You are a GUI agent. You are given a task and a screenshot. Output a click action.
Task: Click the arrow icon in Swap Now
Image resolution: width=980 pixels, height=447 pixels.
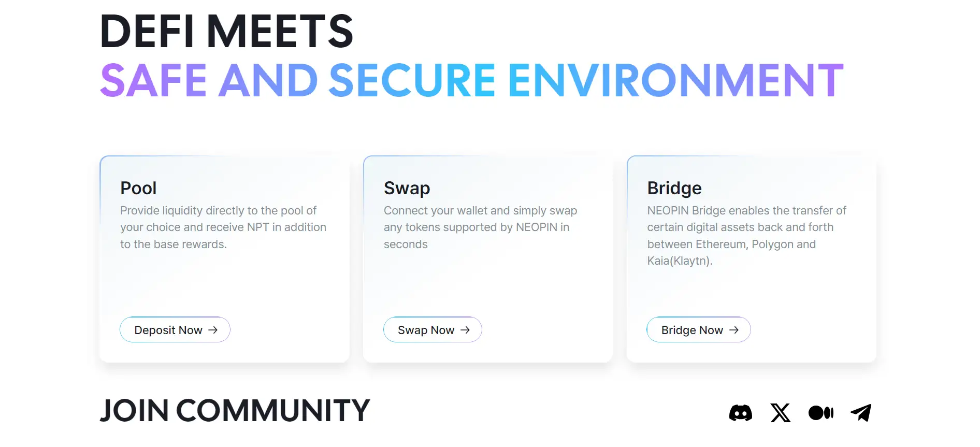coord(465,330)
